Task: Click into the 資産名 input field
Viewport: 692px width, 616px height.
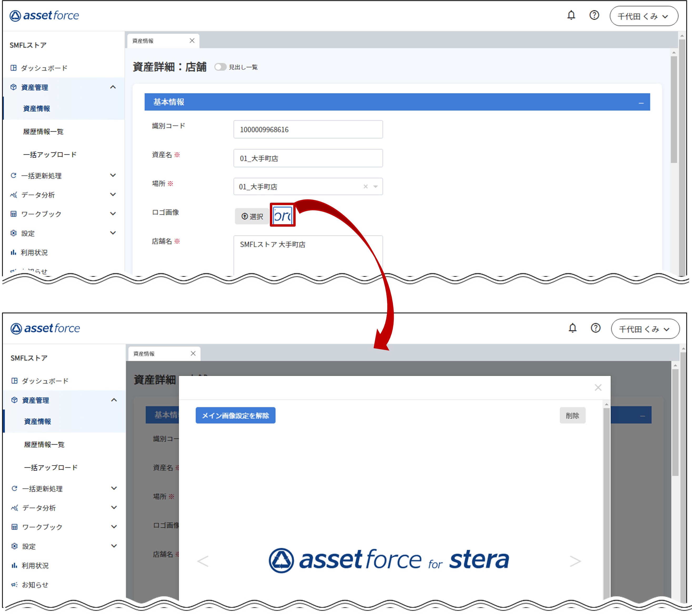Action: 308,158
